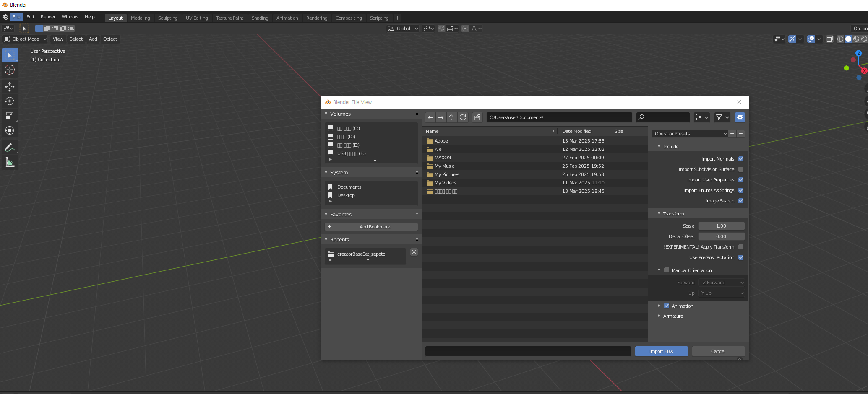Adjust the Decal Offset field
Screen dimensions: 868x394
tap(722, 236)
